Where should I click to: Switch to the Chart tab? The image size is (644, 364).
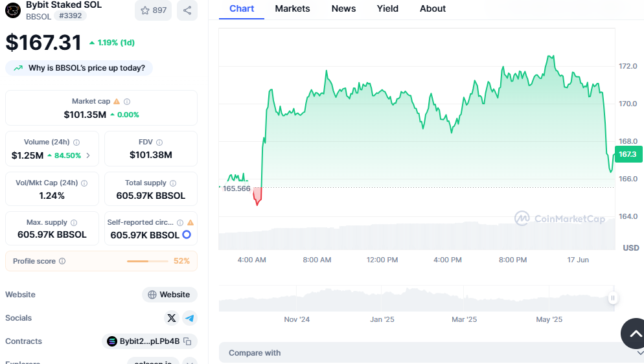242,8
